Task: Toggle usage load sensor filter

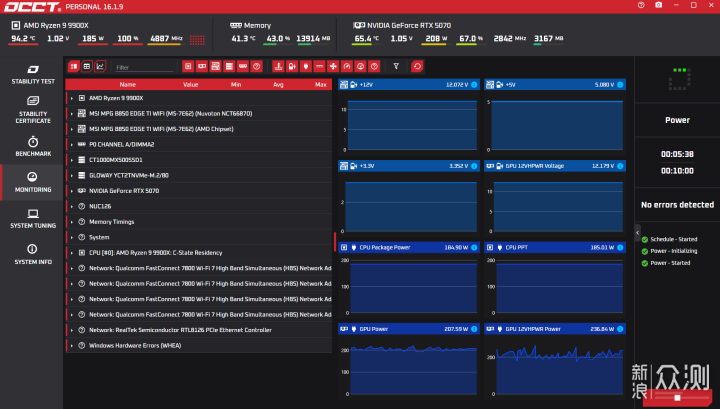Action: (360, 67)
